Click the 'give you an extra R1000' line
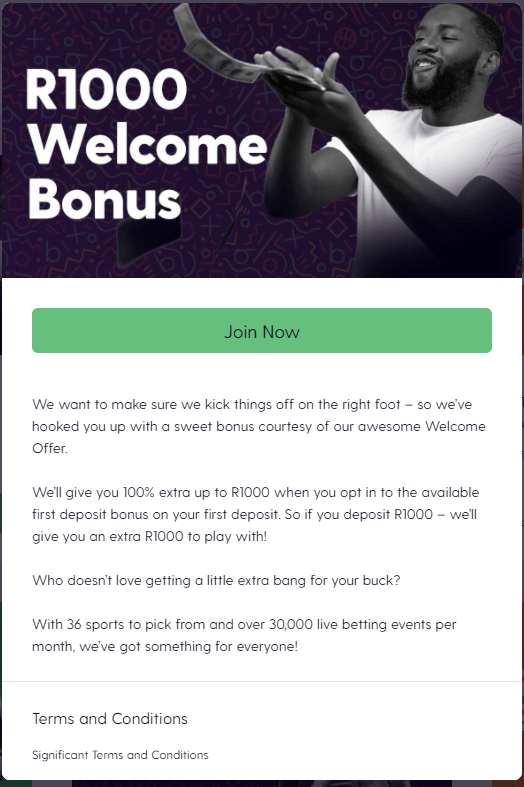 click(x=150, y=536)
